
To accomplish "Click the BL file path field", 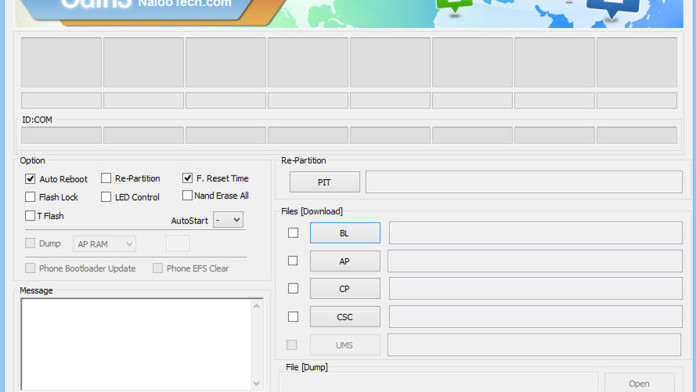I will (x=536, y=233).
